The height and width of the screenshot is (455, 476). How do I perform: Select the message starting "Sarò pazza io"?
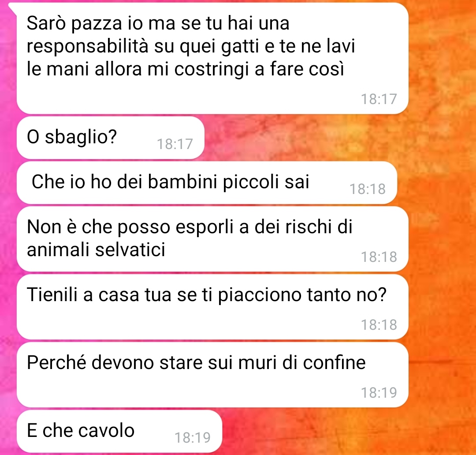click(x=212, y=58)
